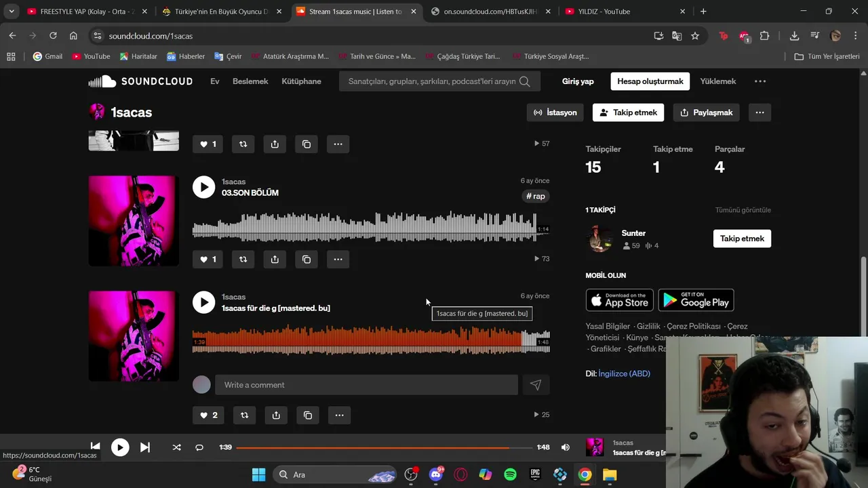Toggle shuffle in the player bar
The image size is (868, 488).
[x=176, y=447]
